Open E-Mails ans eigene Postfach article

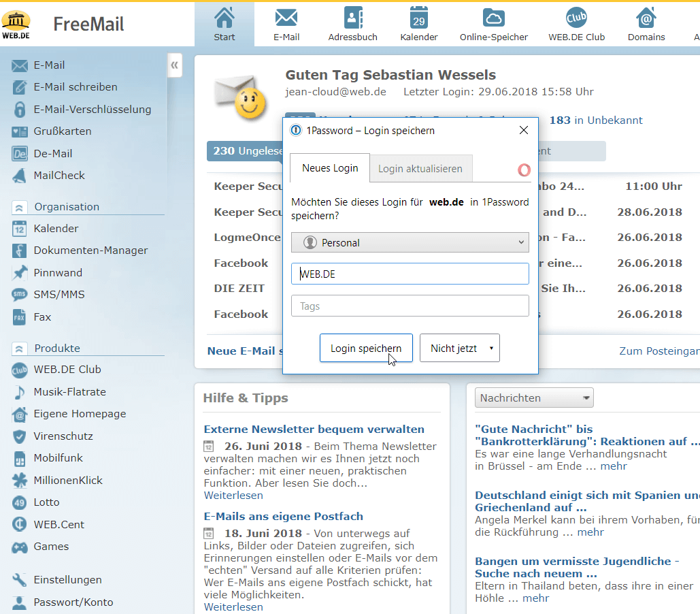pos(284,517)
